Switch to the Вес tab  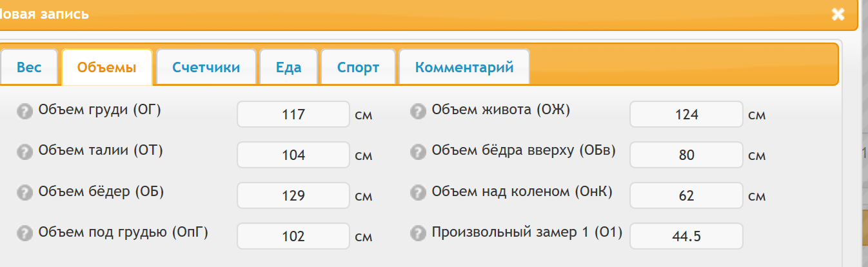click(29, 67)
